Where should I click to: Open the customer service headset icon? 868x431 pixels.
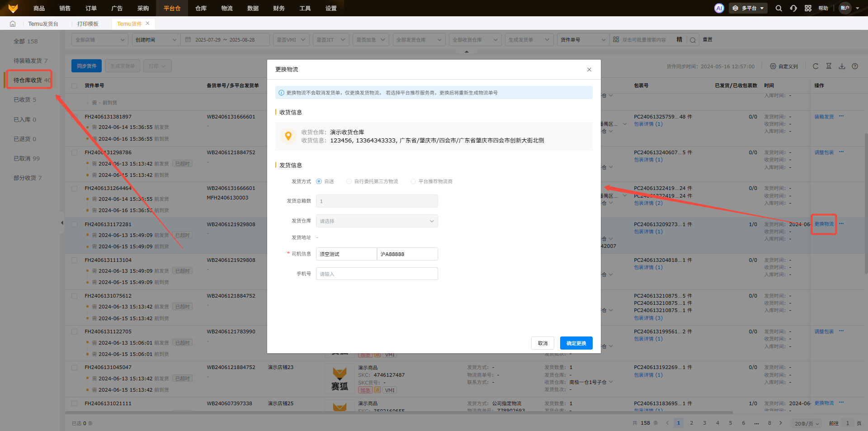click(793, 8)
